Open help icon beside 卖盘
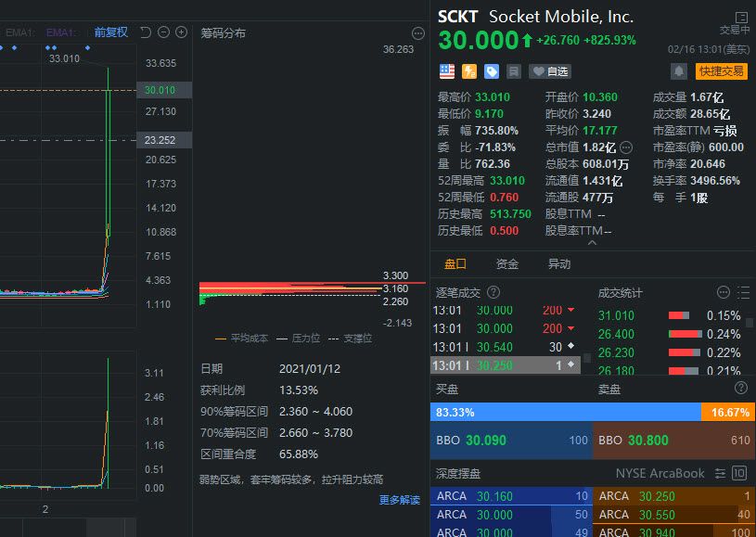756x537 pixels. [x=740, y=388]
